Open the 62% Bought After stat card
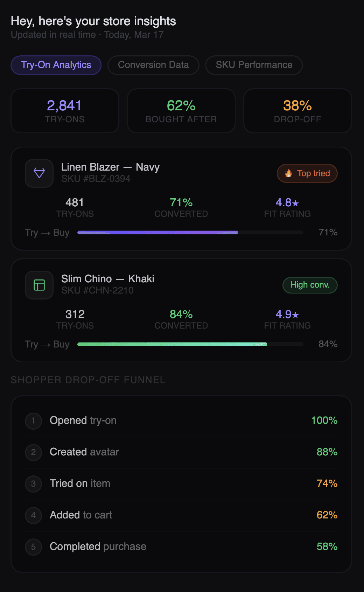The height and width of the screenshot is (592, 364). click(181, 111)
